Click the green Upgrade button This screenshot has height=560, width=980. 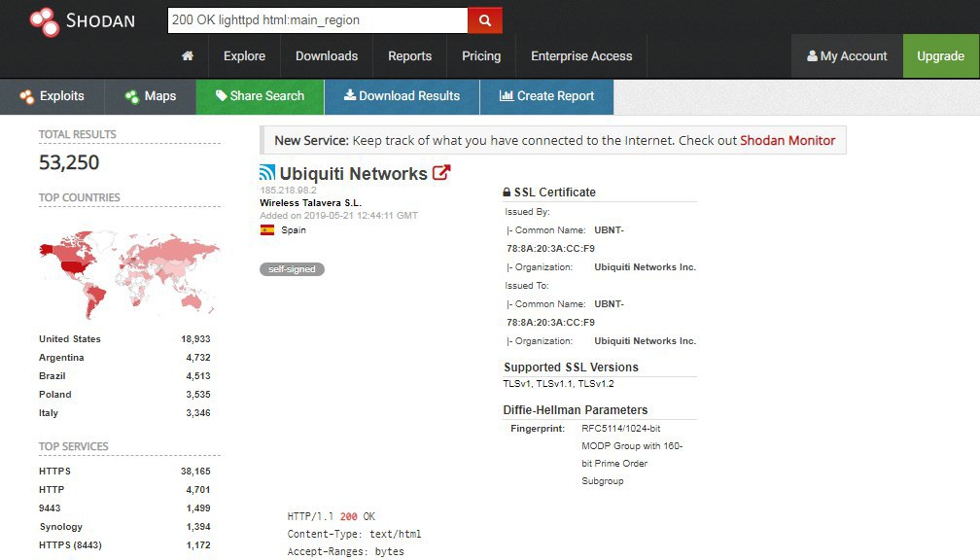(941, 55)
